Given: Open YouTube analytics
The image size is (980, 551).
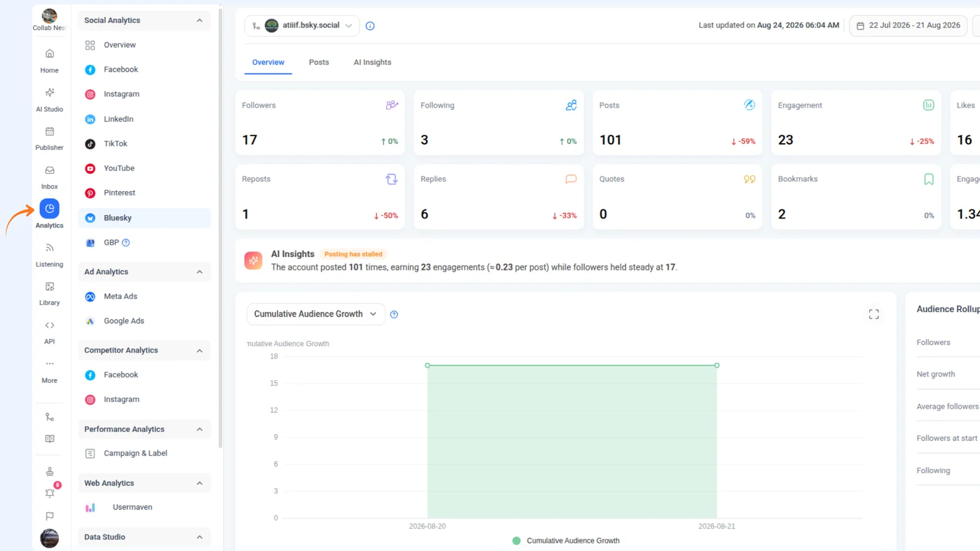Looking at the screenshot, I should click(145, 168).
